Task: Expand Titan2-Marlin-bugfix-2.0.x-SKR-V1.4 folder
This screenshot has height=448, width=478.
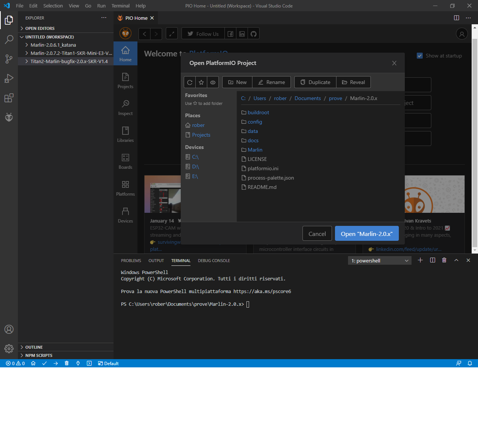Action: [x=66, y=61]
